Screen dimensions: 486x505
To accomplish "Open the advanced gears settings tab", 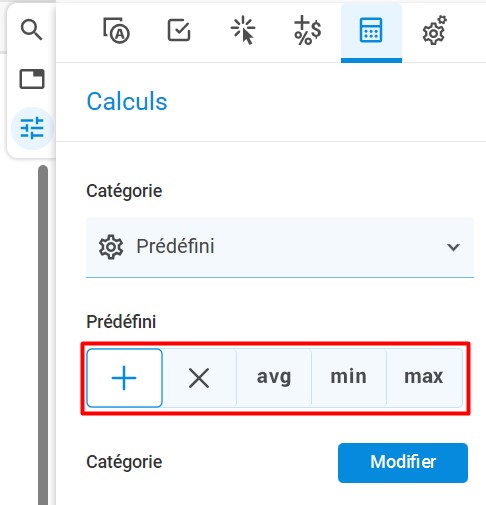I will pyautogui.click(x=434, y=30).
